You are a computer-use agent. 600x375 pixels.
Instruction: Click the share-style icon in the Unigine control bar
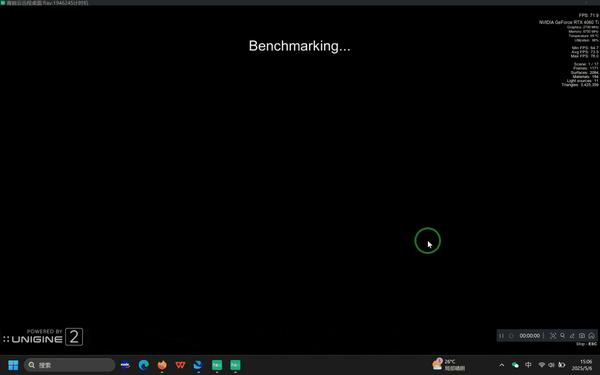572,336
